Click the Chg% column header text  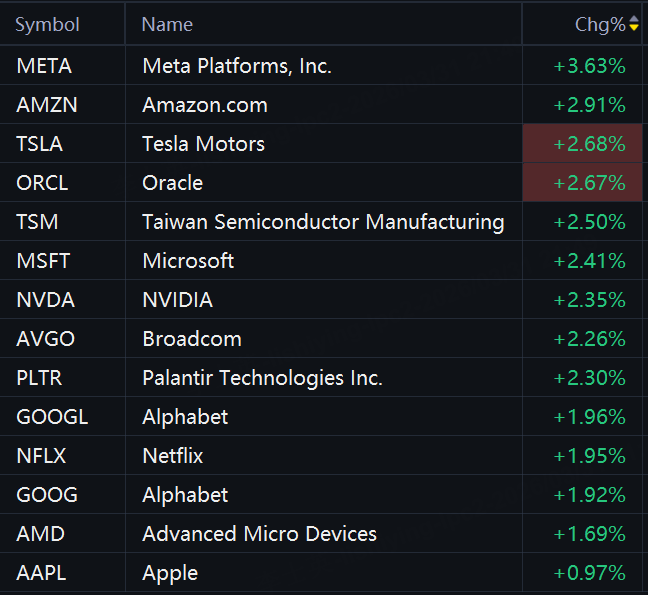click(x=599, y=24)
